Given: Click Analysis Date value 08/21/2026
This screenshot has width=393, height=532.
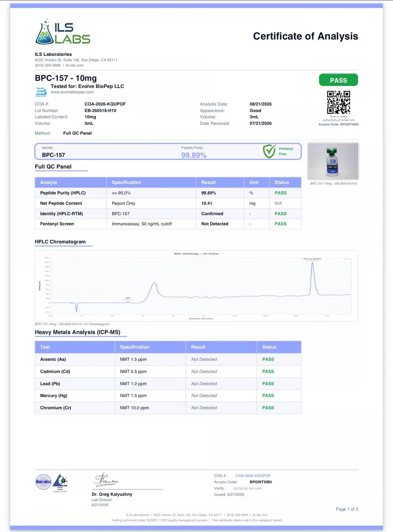Looking at the screenshot, I should [x=261, y=104].
